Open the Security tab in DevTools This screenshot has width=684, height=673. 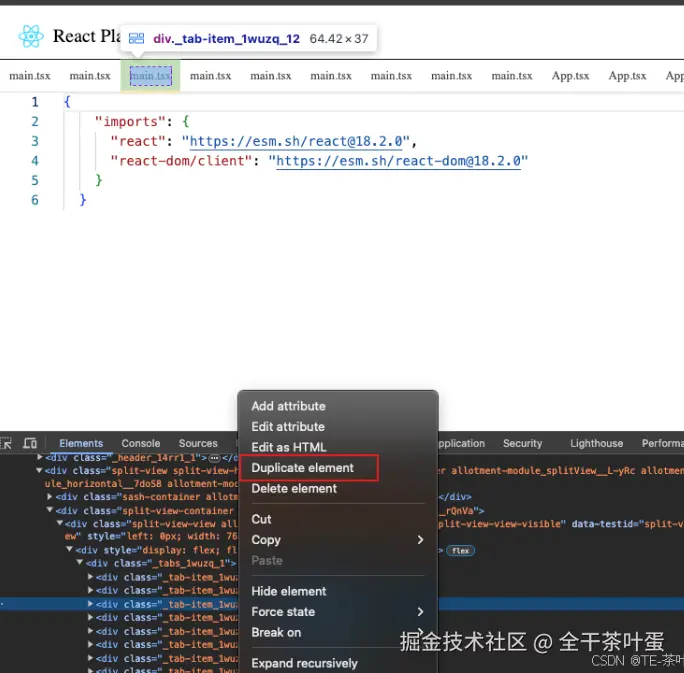(x=522, y=443)
